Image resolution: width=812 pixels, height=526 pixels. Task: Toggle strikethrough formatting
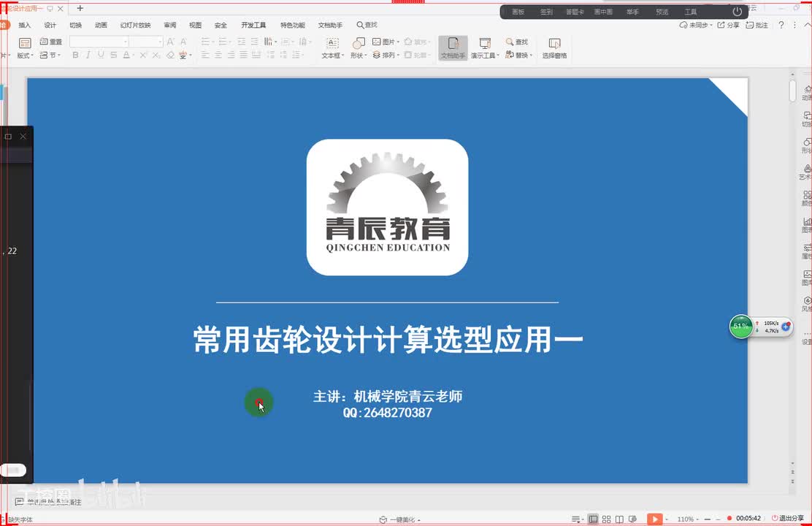coord(113,55)
